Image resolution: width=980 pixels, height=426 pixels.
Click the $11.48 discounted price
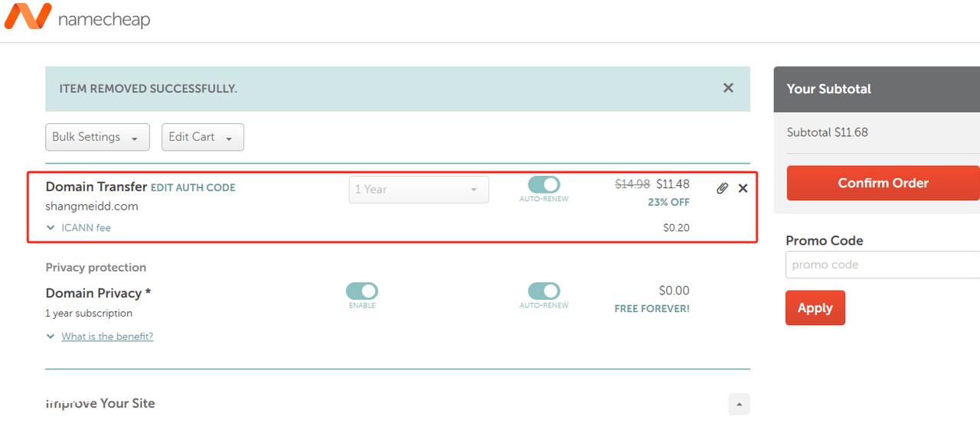tap(673, 184)
